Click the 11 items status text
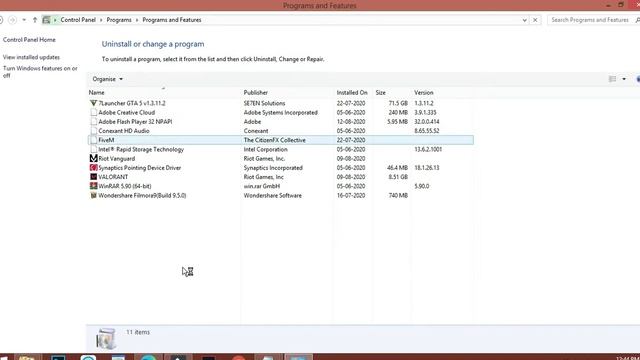This screenshot has width=640, height=360. (x=138, y=332)
